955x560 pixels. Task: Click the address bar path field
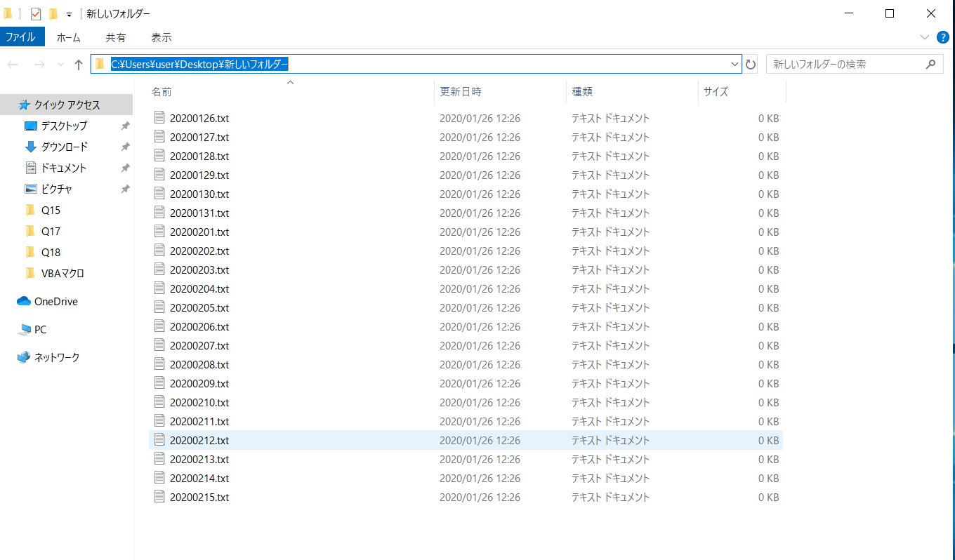click(416, 64)
